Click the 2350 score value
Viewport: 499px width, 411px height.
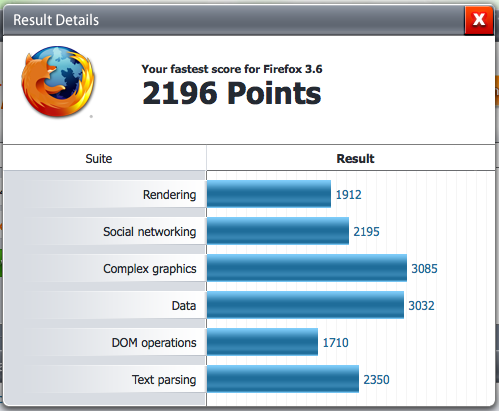coord(376,380)
